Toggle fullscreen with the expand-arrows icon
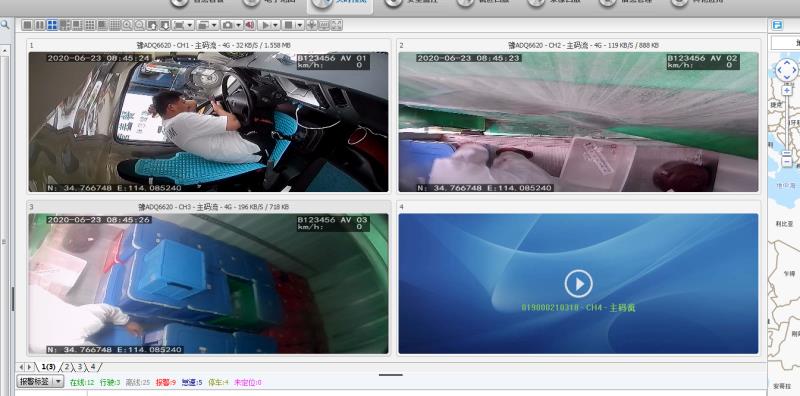The image size is (800, 396). [x=337, y=25]
